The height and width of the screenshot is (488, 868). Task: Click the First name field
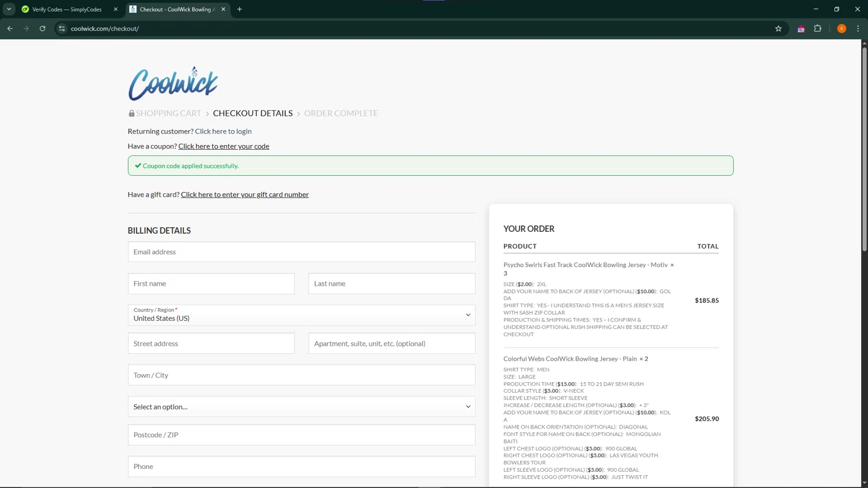point(211,284)
